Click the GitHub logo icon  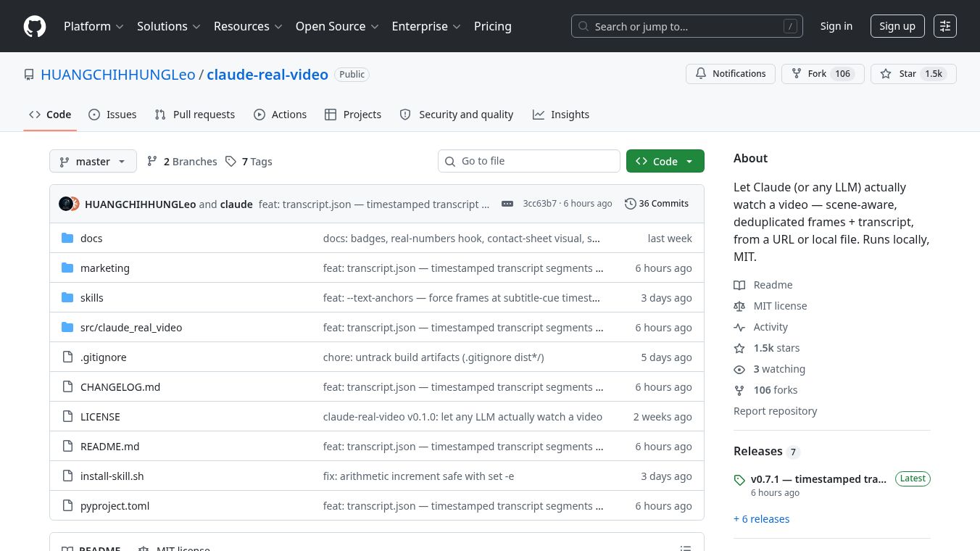pyautogui.click(x=35, y=26)
